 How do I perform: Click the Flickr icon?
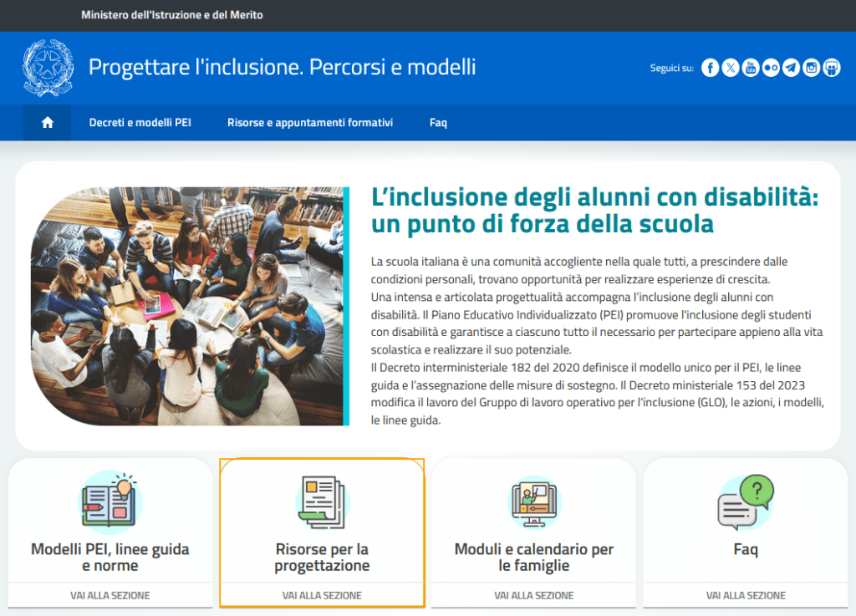tap(771, 68)
